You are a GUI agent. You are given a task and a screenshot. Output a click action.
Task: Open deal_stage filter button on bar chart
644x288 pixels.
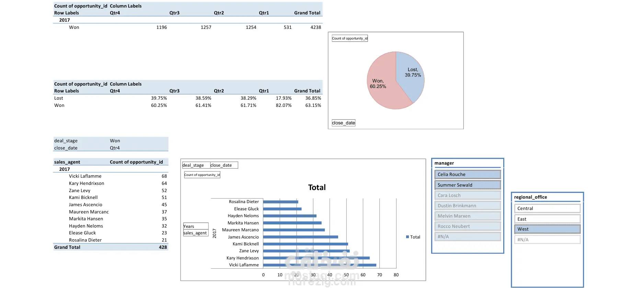pos(196,165)
